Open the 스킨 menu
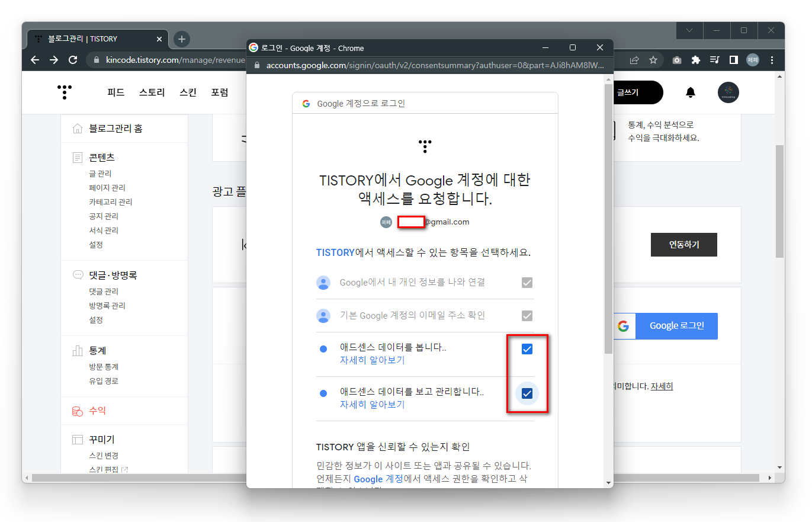 pos(188,92)
